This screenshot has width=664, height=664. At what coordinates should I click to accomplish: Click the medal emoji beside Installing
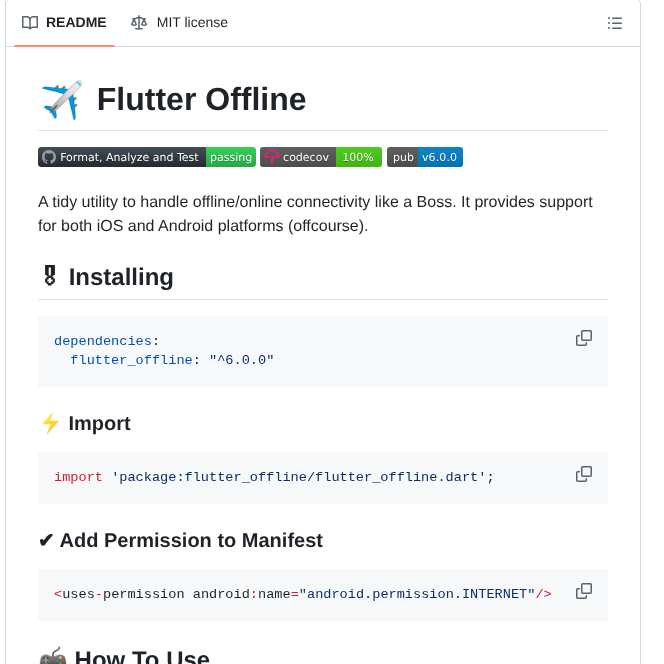tap(50, 276)
